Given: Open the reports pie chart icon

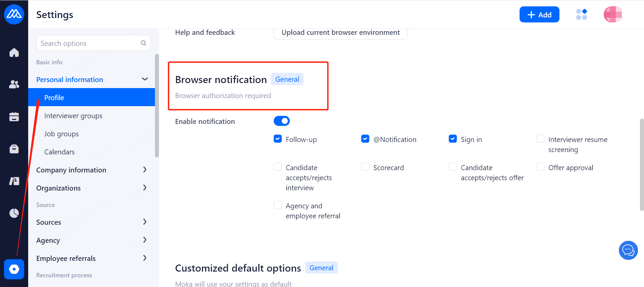Looking at the screenshot, I should tap(14, 213).
